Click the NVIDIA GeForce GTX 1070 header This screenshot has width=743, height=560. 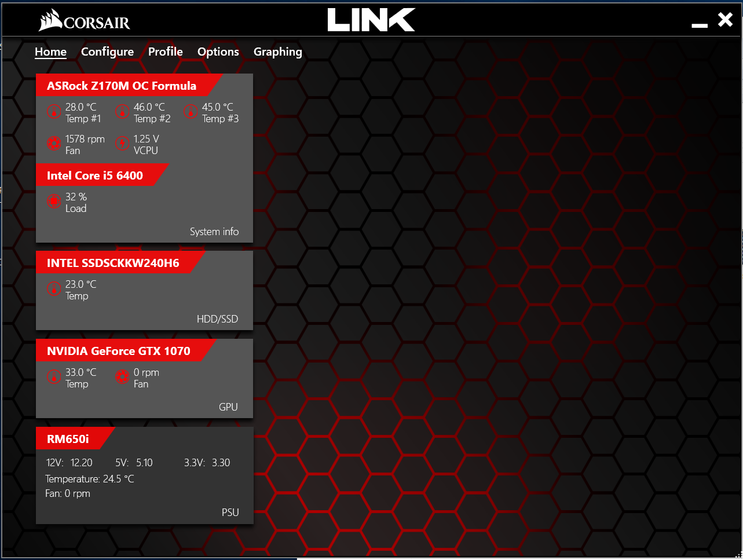125,350
